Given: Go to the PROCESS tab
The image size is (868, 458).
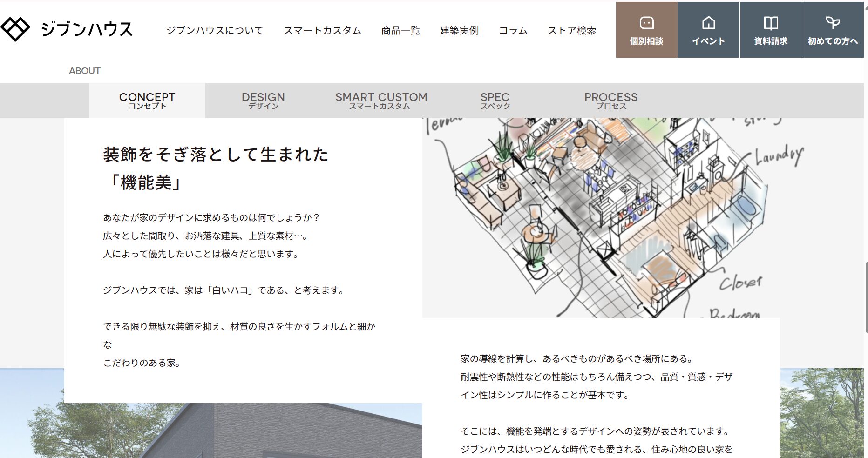Looking at the screenshot, I should [611, 100].
